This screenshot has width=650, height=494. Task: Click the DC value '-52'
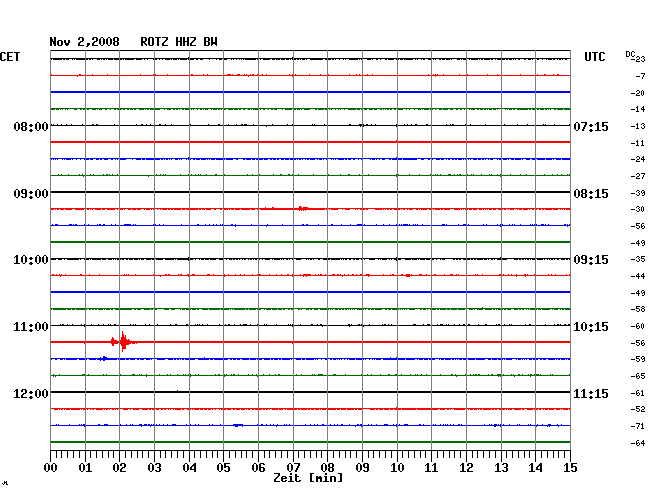[x=638, y=409]
